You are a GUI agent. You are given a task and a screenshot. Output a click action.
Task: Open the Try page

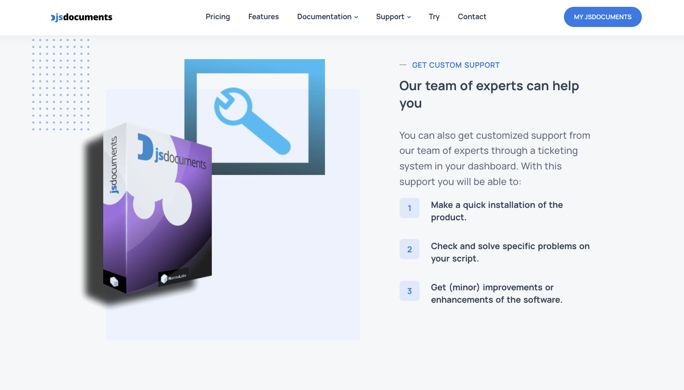coord(434,17)
